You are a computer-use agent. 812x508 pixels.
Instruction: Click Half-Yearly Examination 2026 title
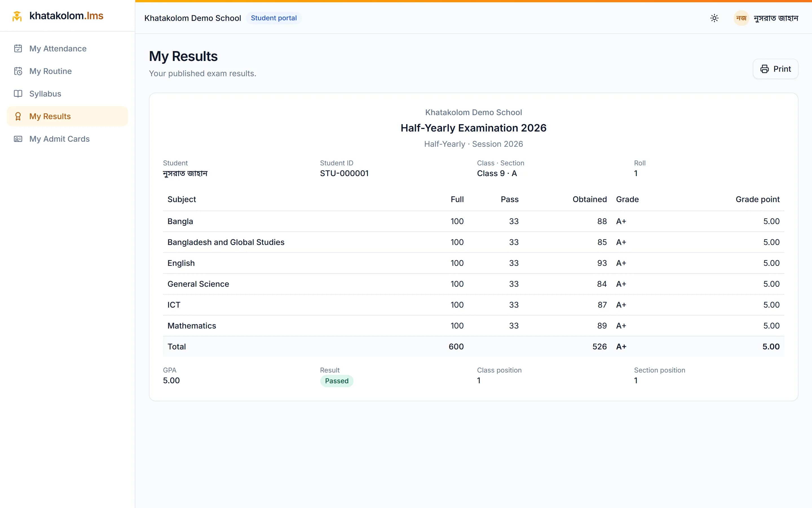pyautogui.click(x=473, y=128)
